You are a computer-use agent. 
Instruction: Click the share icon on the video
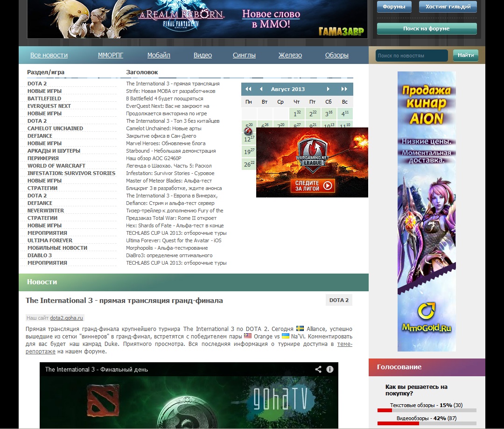pos(318,369)
